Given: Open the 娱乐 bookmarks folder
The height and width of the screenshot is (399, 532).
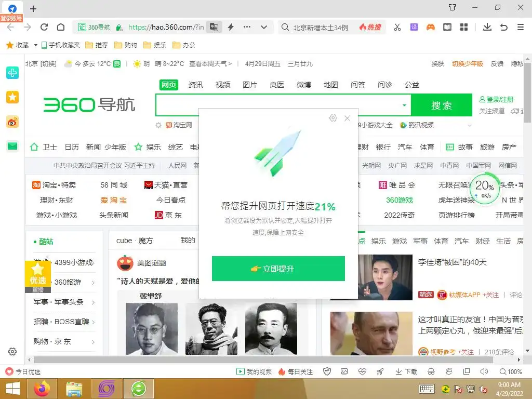Looking at the screenshot, I should 155,45.
